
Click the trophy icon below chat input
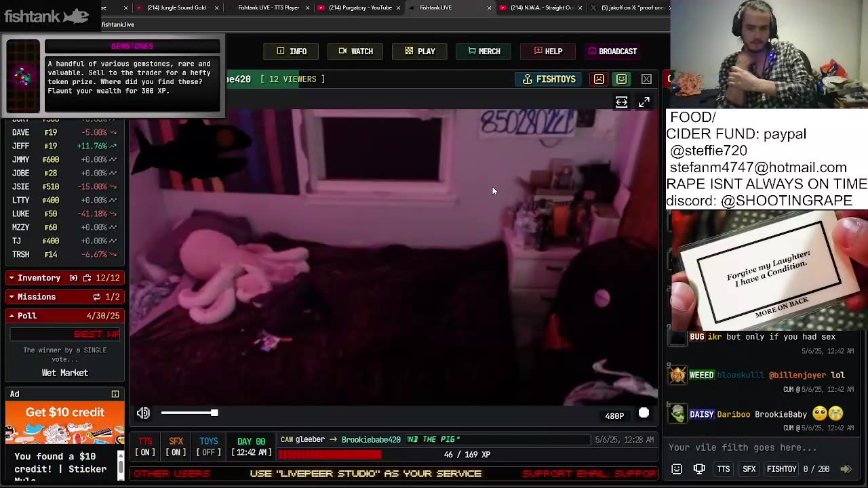[x=699, y=469]
